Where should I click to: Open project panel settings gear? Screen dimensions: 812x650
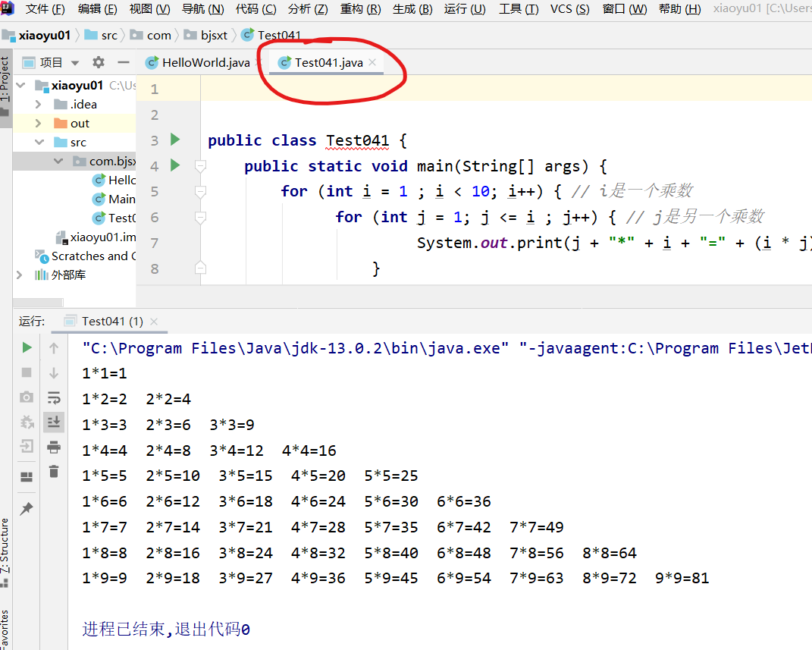99,63
